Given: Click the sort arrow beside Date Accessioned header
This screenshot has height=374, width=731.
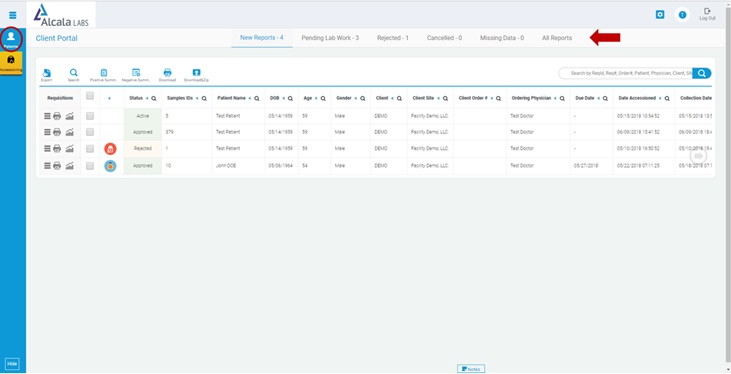Looking at the screenshot, I should click(661, 98).
